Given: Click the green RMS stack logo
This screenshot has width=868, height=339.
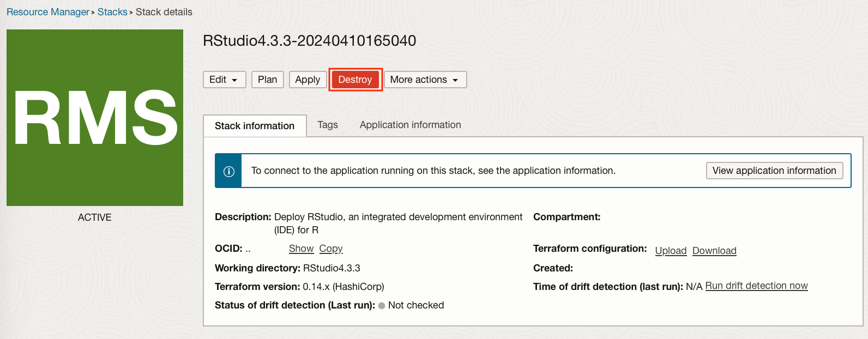Looking at the screenshot, I should click(x=95, y=118).
